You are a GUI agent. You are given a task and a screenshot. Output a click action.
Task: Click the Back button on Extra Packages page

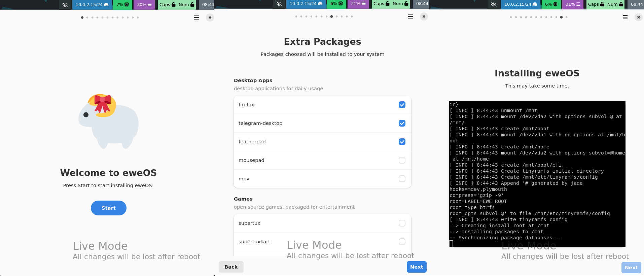click(x=231, y=267)
